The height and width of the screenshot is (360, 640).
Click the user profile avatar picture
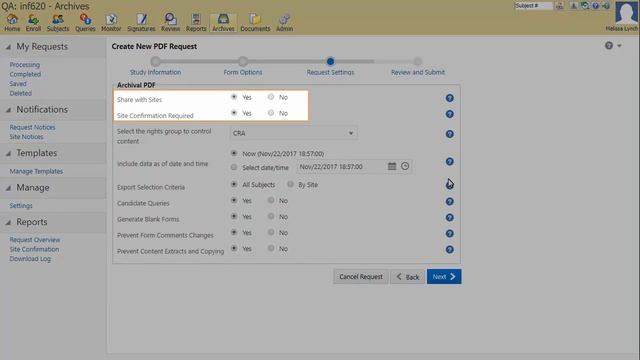click(x=627, y=13)
